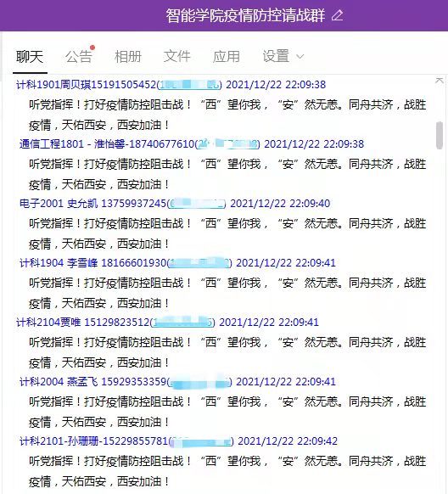Screen dimensions: 448x494
Task: Click the group title 智能学院疫情防控请战群
Action: pos(245,15)
